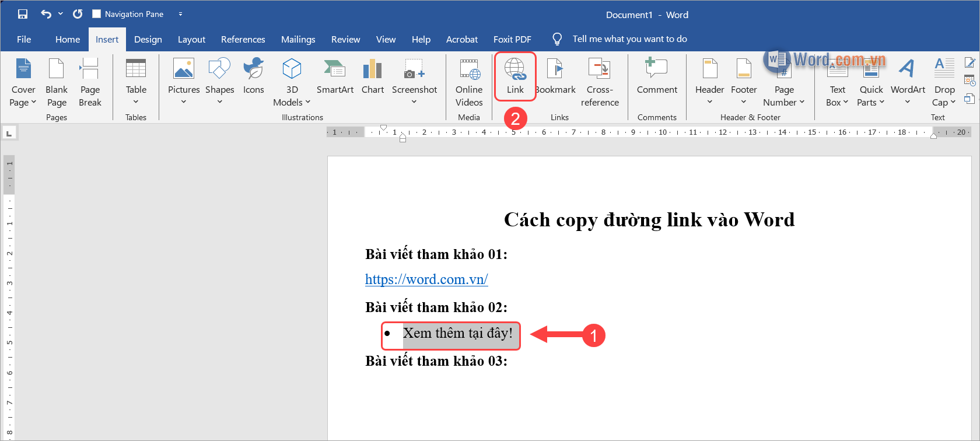Click the horizontal ruler
This screenshot has width=980, height=441.
click(649, 132)
